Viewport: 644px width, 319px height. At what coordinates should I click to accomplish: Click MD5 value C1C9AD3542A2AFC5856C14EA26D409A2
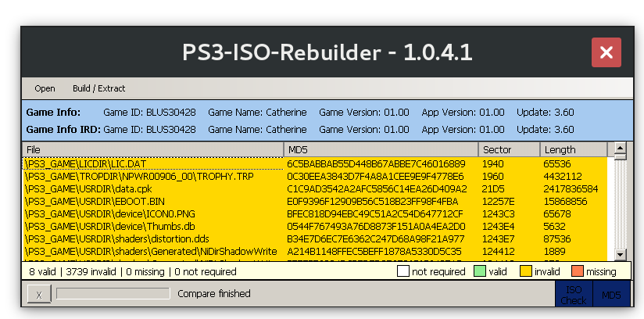[x=377, y=189]
